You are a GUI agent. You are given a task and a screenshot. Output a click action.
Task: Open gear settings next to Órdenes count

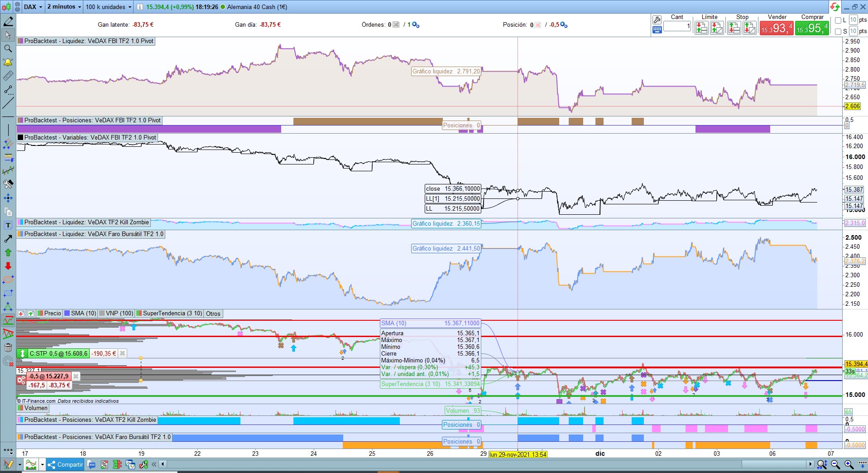416,25
